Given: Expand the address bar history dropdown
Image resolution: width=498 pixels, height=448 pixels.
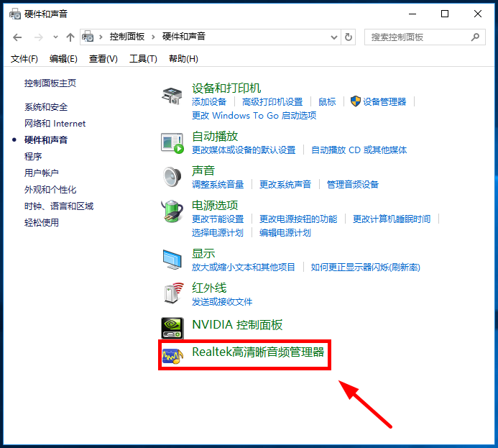Looking at the screenshot, I should (x=334, y=37).
